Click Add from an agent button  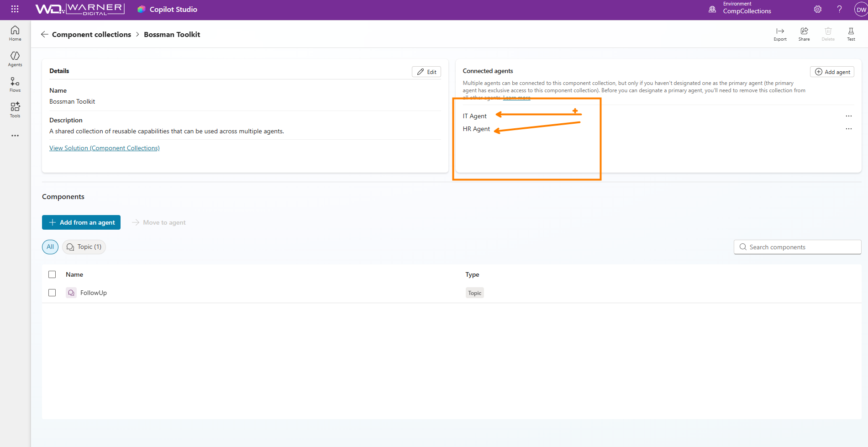[81, 222]
